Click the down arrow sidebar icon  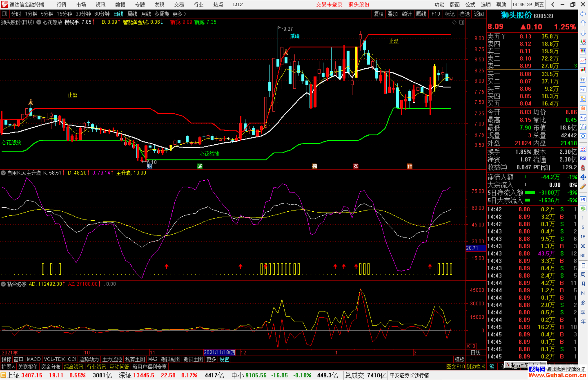[x=583, y=33]
